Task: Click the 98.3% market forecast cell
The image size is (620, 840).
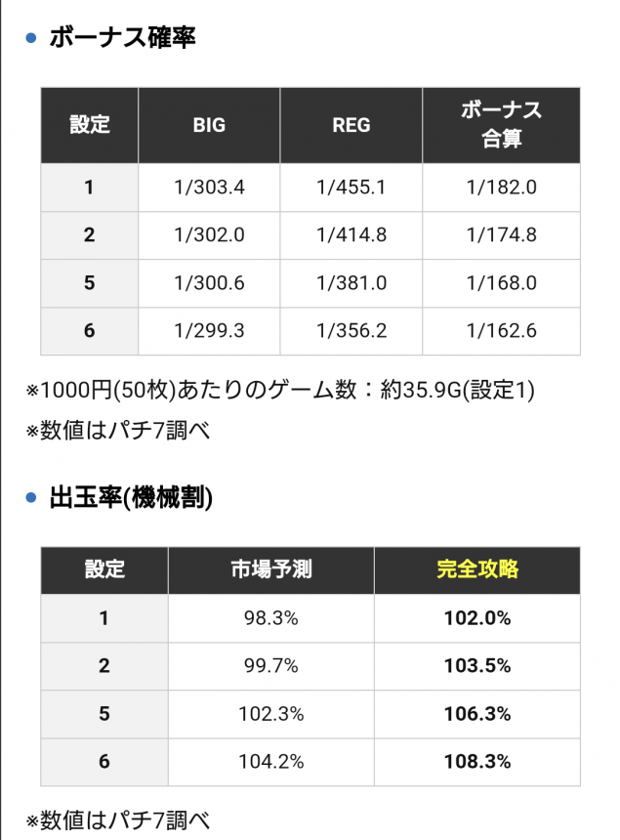Action: pyautogui.click(x=270, y=618)
